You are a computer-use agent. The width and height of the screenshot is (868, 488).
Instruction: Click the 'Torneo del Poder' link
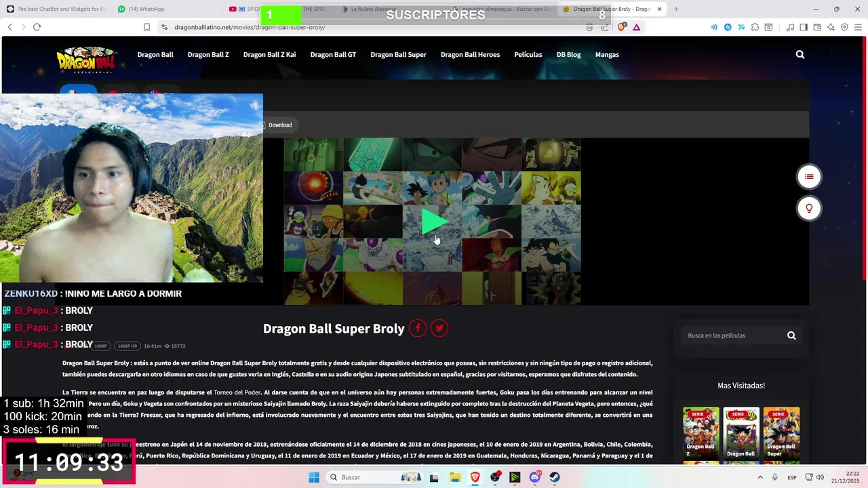[x=237, y=392]
